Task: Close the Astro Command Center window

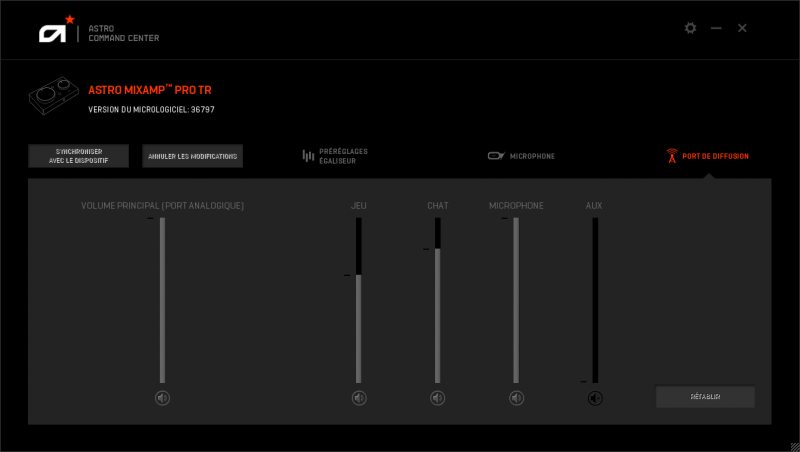Action: coord(742,28)
